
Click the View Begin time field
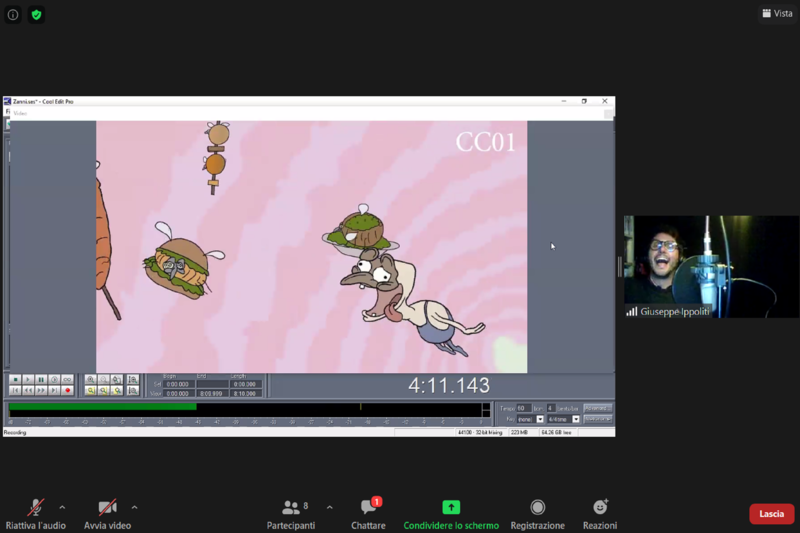point(178,393)
